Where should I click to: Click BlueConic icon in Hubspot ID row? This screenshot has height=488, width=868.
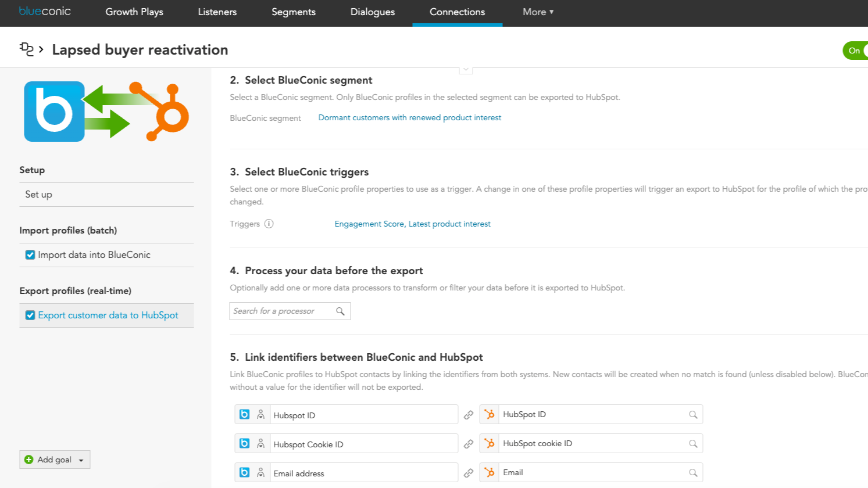(x=245, y=414)
